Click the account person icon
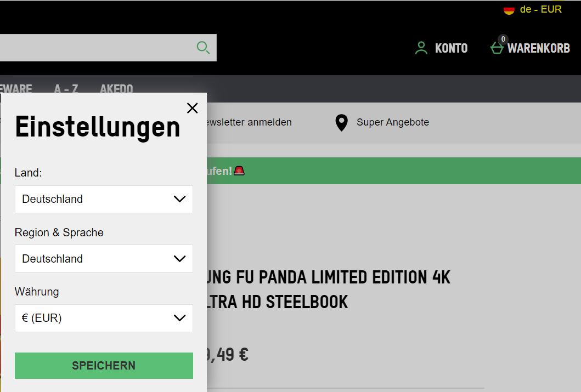 pyautogui.click(x=421, y=48)
